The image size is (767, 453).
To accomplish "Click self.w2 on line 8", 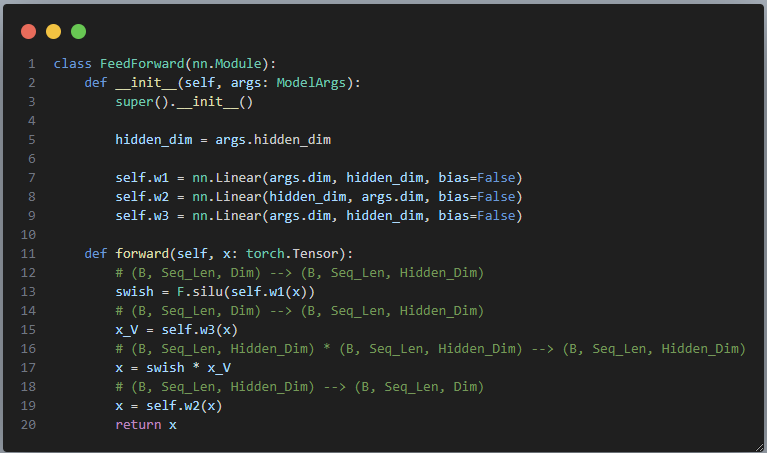I will tap(142, 197).
